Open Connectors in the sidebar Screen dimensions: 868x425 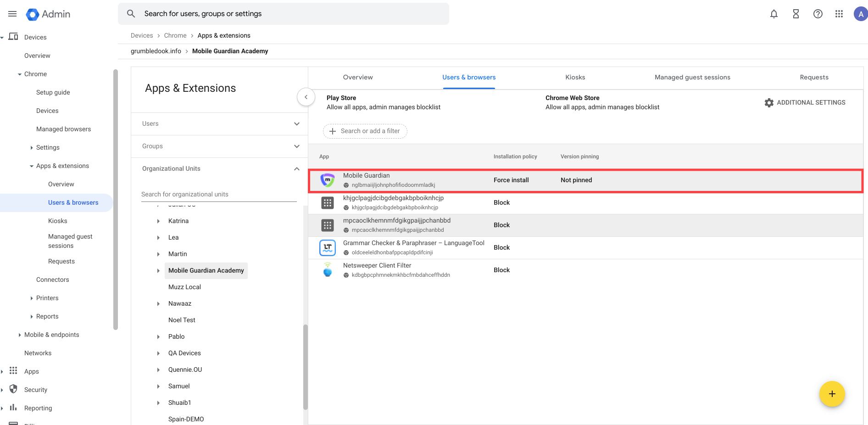[x=53, y=280]
